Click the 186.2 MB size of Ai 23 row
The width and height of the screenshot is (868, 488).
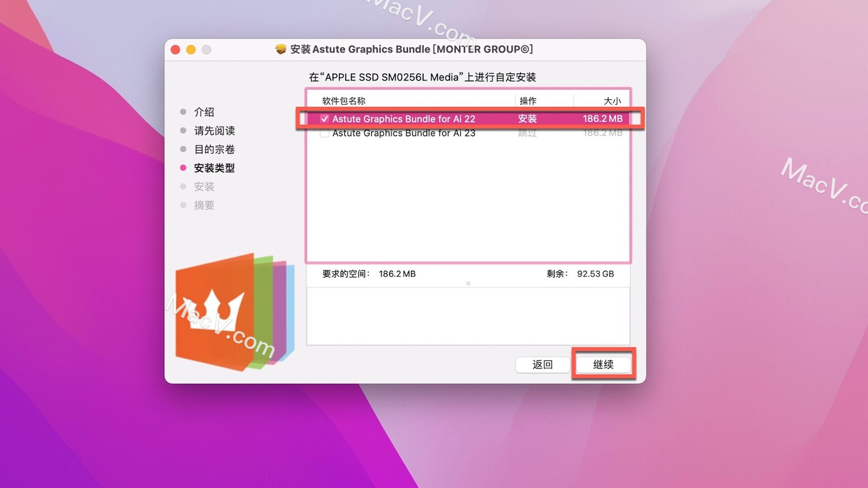602,133
